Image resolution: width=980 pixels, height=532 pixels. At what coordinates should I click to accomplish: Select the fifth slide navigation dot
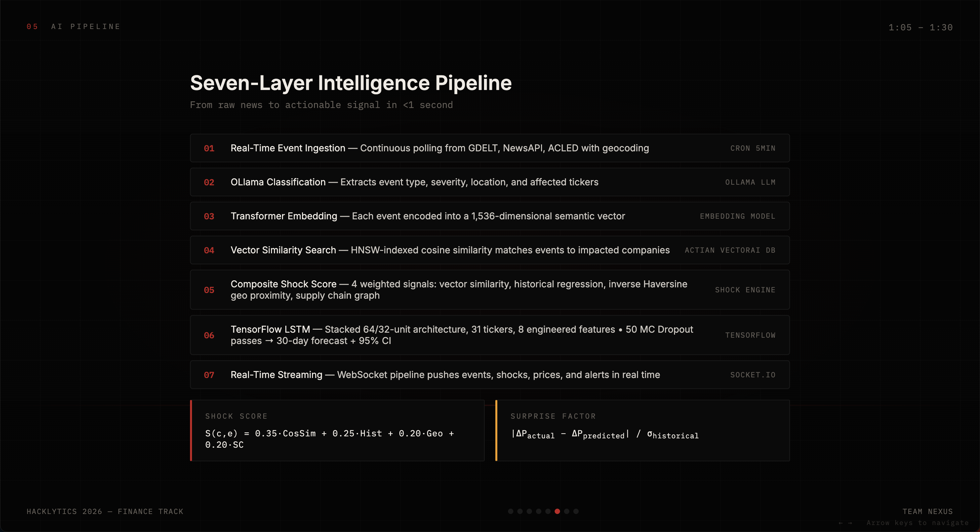(x=548, y=511)
